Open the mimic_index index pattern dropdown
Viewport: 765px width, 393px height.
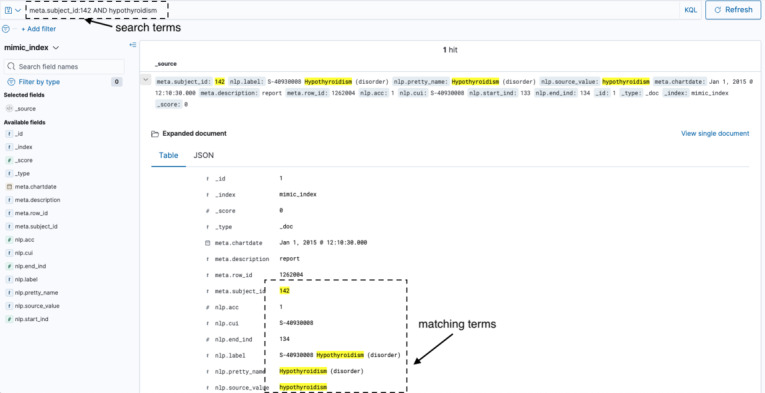[x=32, y=48]
